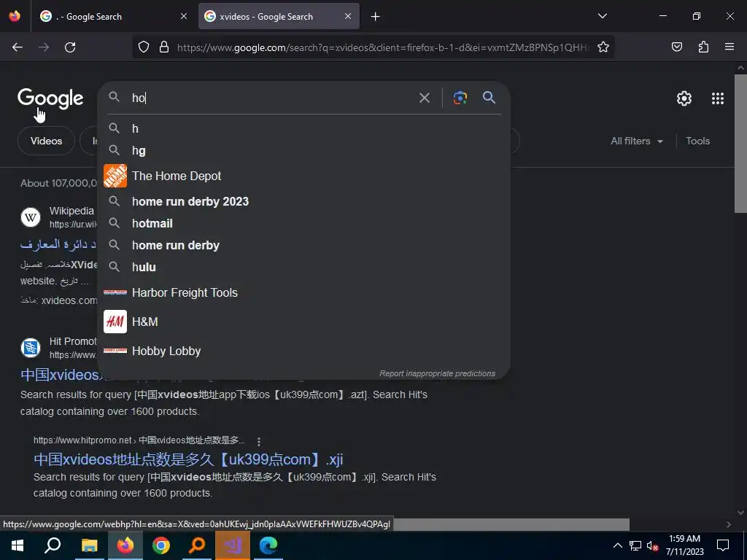Choose the 'hulu' suggestion
The height and width of the screenshot is (560, 747).
coord(303,267)
